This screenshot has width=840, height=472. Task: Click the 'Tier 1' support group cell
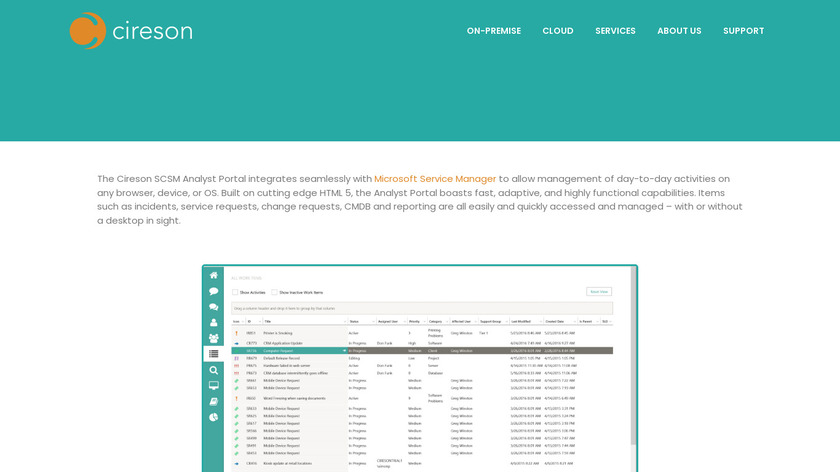(x=483, y=333)
